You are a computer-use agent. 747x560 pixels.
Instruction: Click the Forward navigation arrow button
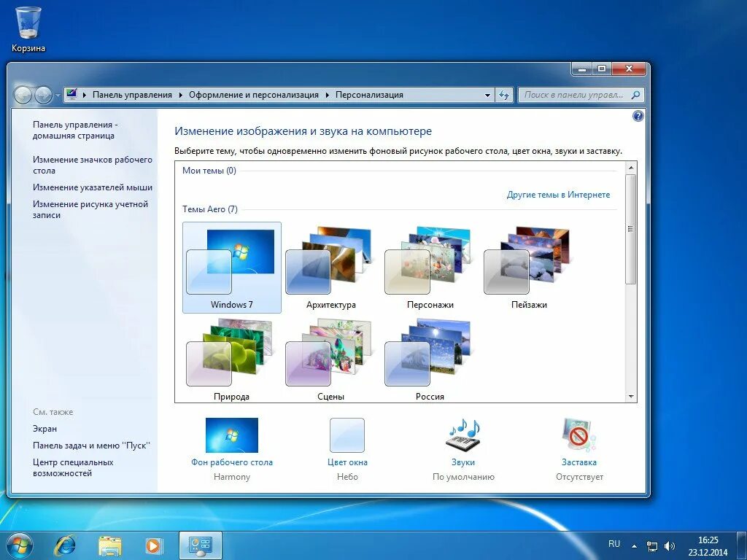click(x=43, y=96)
